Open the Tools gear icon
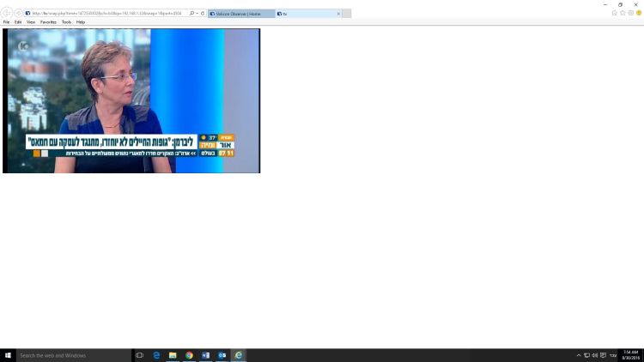Screen dimensions: 644x362 (x=630, y=13)
